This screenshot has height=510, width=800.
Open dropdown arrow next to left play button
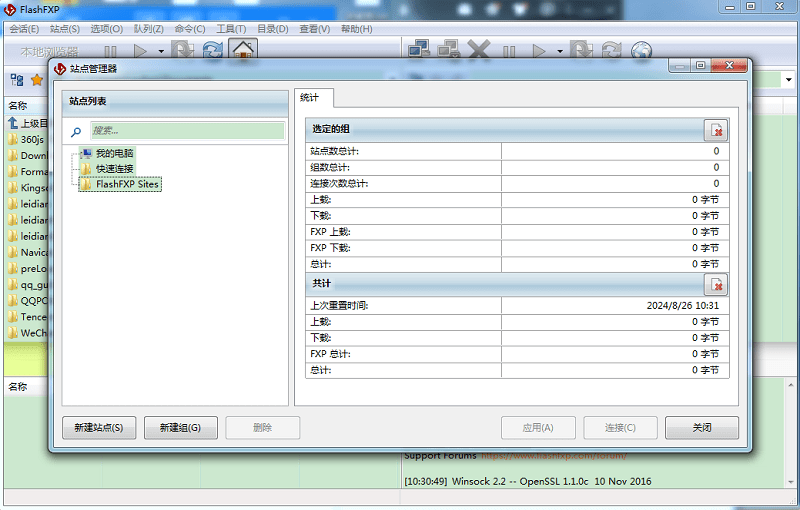click(161, 51)
